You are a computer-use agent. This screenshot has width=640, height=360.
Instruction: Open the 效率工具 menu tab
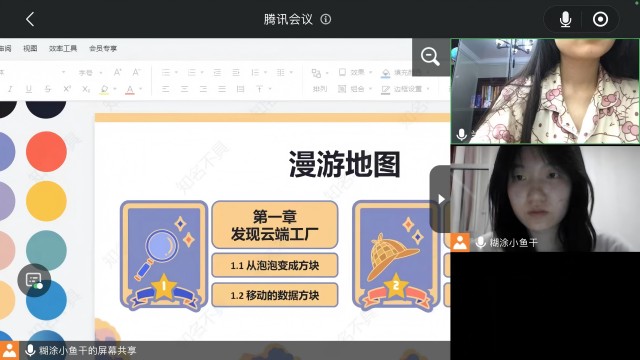[x=63, y=49]
